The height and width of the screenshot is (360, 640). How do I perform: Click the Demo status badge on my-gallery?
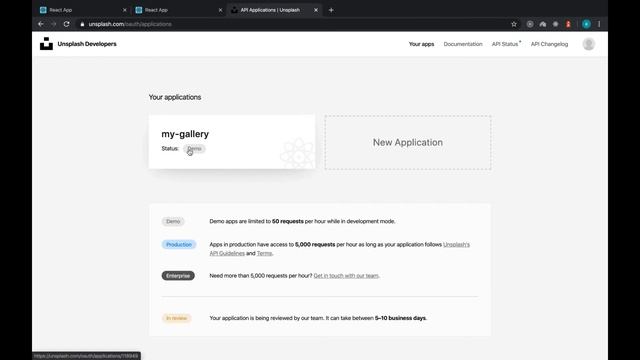coord(194,149)
